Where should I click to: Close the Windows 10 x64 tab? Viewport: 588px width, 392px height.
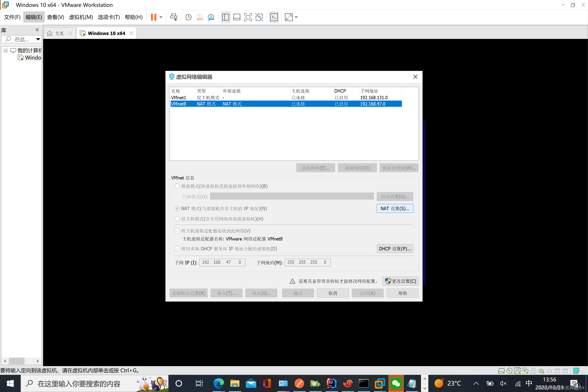[132, 33]
